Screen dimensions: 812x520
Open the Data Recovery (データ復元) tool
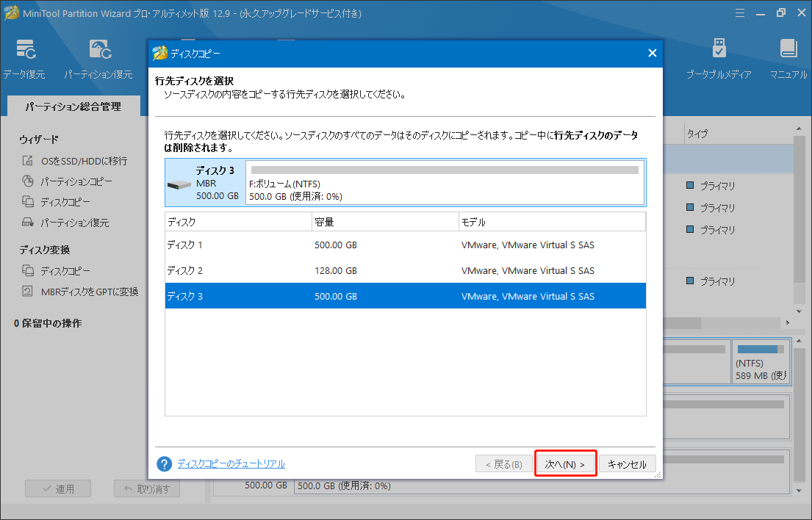[25, 59]
